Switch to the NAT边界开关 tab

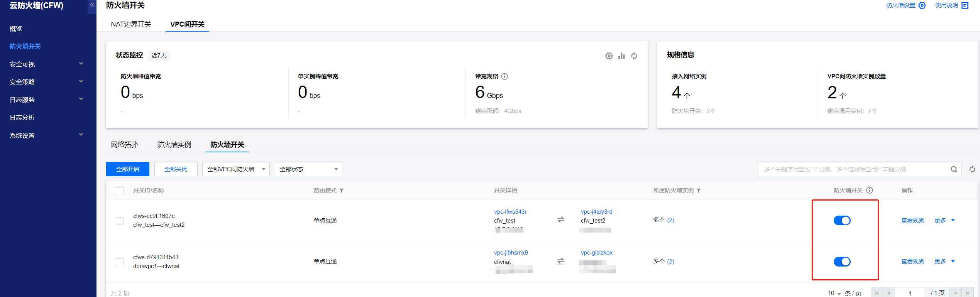tap(131, 24)
